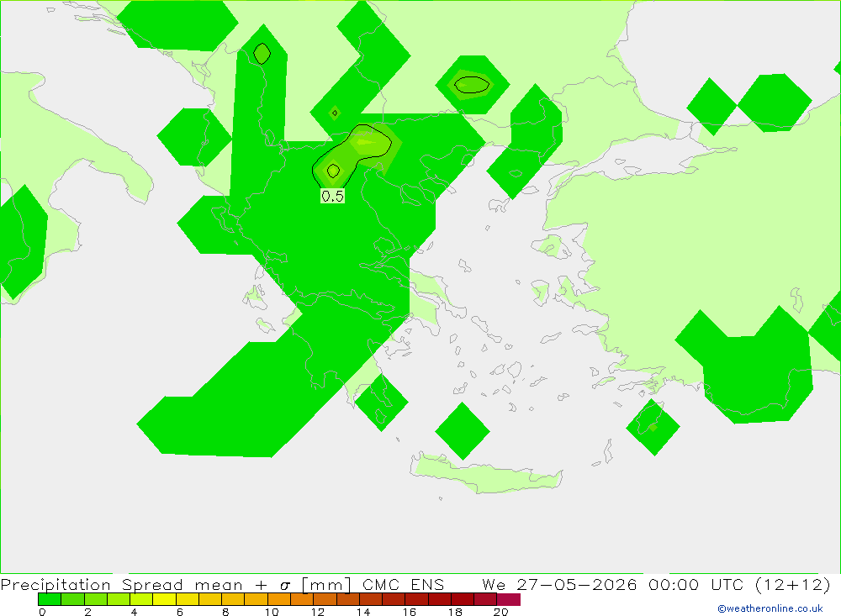The height and width of the screenshot is (616, 841).
Task: Click the bright yellow legend swatch
Action: [x=164, y=599]
